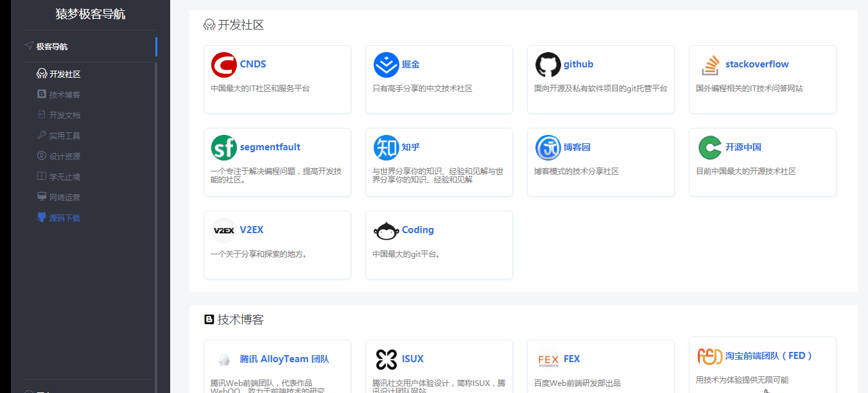
Task: Click description 国外编程相关的IT技术问答网站
Action: (x=749, y=89)
